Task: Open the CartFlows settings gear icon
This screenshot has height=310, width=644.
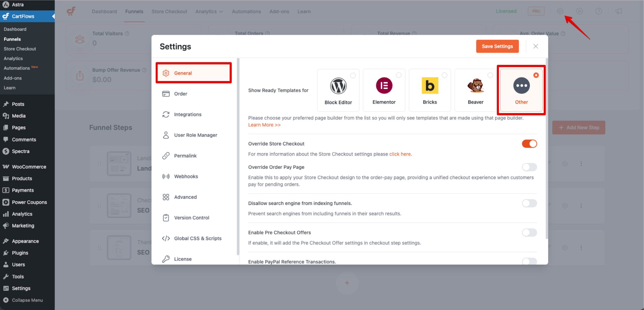Action: tap(560, 11)
